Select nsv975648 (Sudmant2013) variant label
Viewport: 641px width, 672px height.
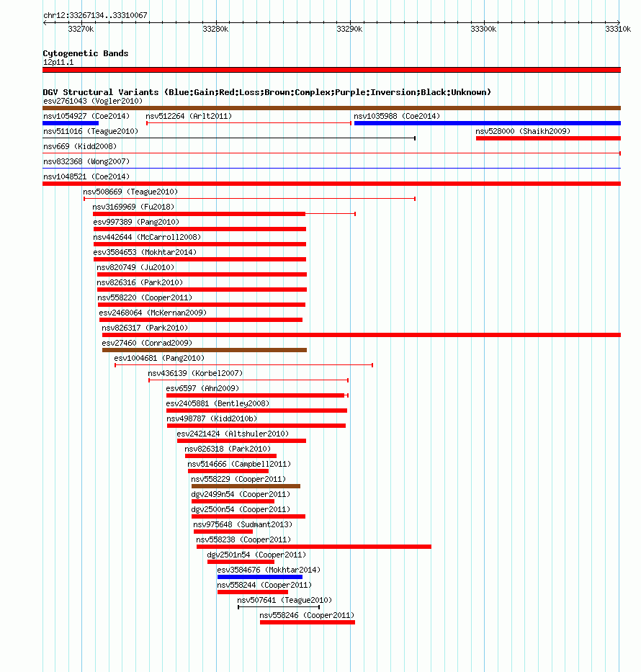pos(243,525)
